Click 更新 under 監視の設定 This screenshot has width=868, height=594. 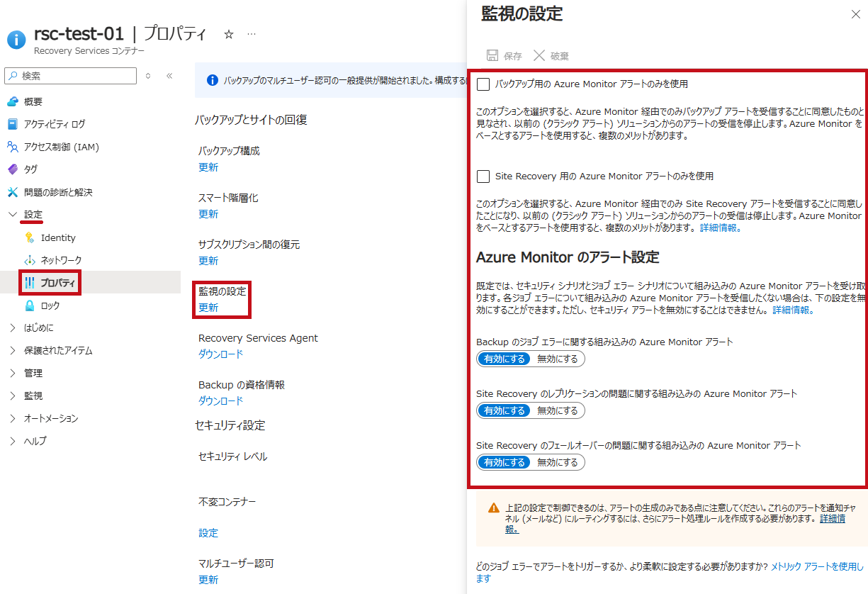click(208, 308)
